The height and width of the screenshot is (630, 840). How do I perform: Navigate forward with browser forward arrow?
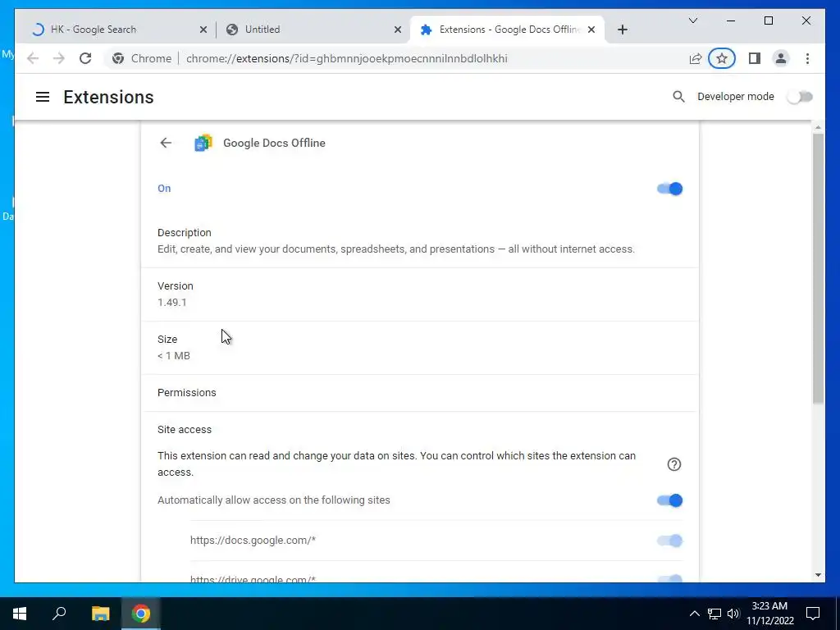[x=59, y=58]
